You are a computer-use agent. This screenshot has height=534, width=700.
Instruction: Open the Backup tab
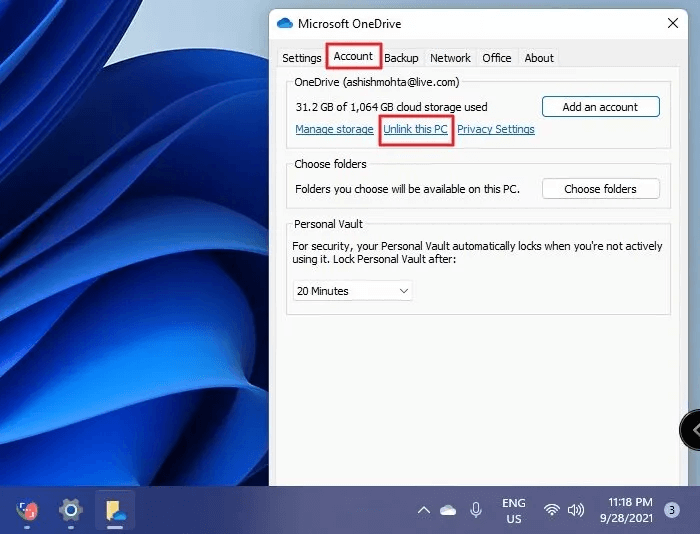point(402,58)
